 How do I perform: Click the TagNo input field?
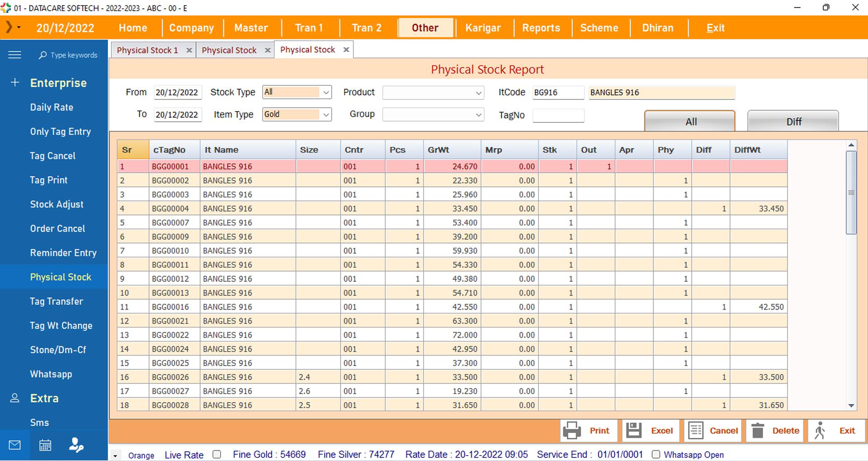pos(558,116)
